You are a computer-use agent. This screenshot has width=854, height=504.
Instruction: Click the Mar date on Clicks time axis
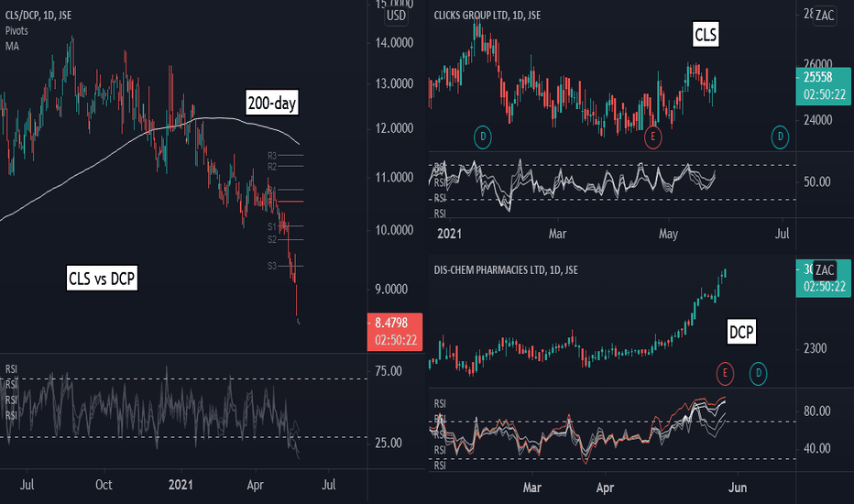click(x=557, y=234)
